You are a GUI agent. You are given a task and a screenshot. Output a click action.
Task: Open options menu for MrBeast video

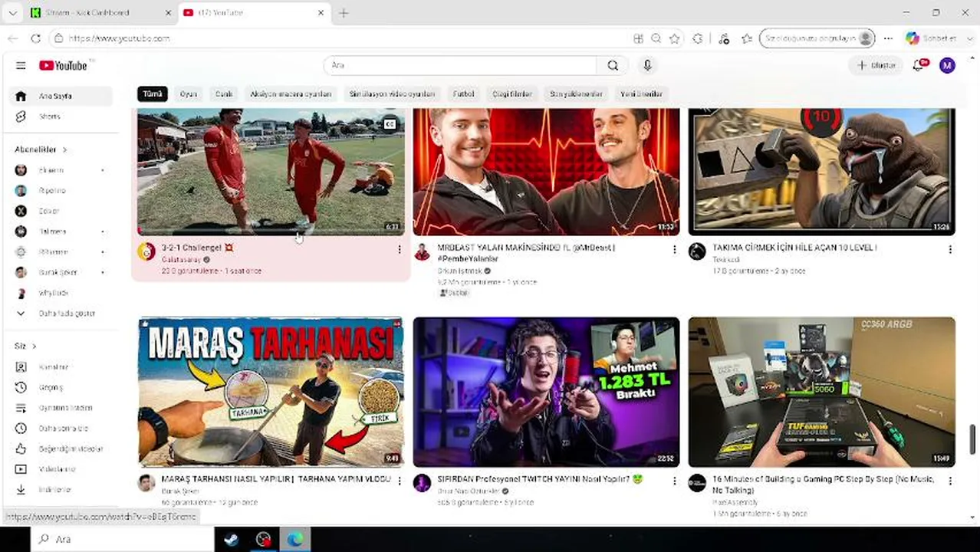(674, 249)
